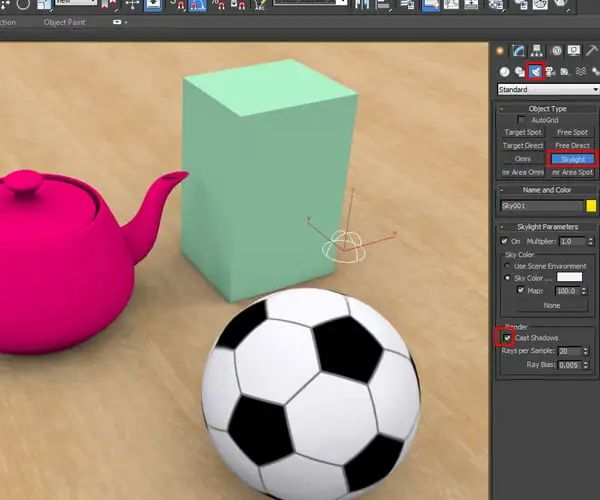Select the pink teapot in viewport
This screenshot has height=500, width=600.
coord(73,264)
